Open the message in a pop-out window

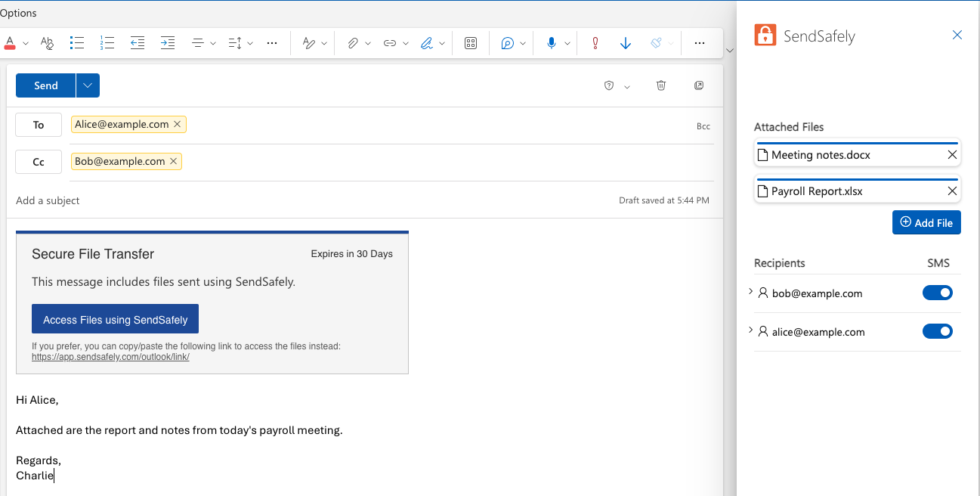(x=699, y=85)
